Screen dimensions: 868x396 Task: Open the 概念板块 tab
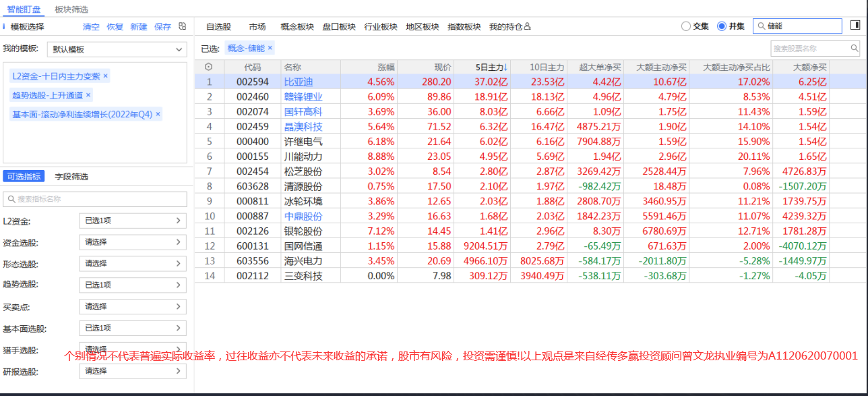[297, 26]
